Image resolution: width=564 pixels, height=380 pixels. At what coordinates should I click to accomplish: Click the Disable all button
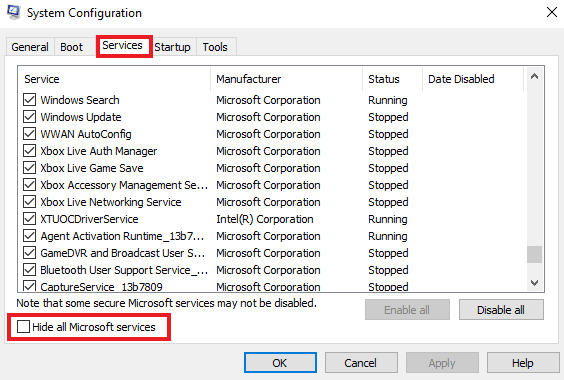501,310
